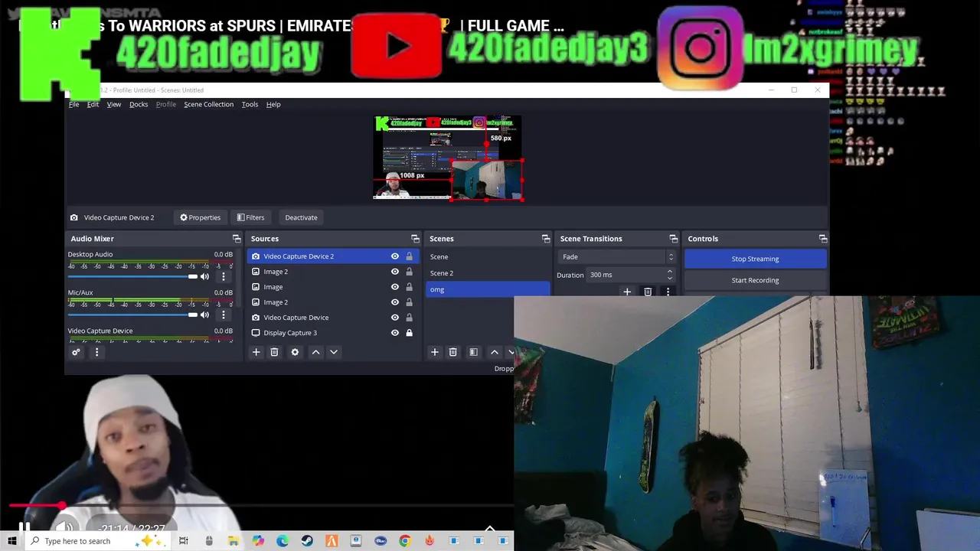Open Mic/Aux three-dot options
Screen dimensions: 980x551
[224, 315]
